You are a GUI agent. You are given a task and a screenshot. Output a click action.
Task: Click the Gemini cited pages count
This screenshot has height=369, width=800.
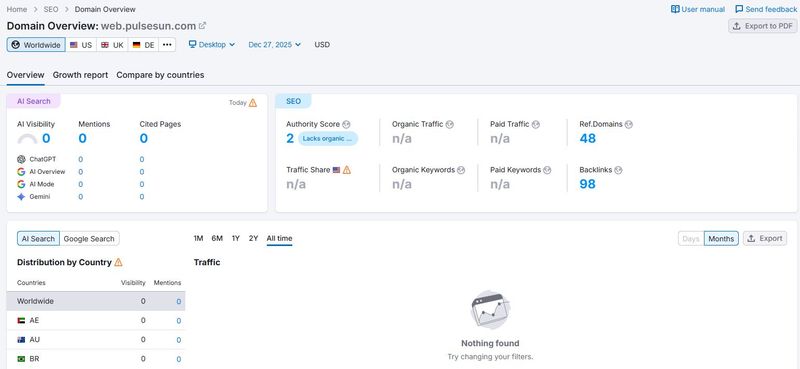(142, 196)
